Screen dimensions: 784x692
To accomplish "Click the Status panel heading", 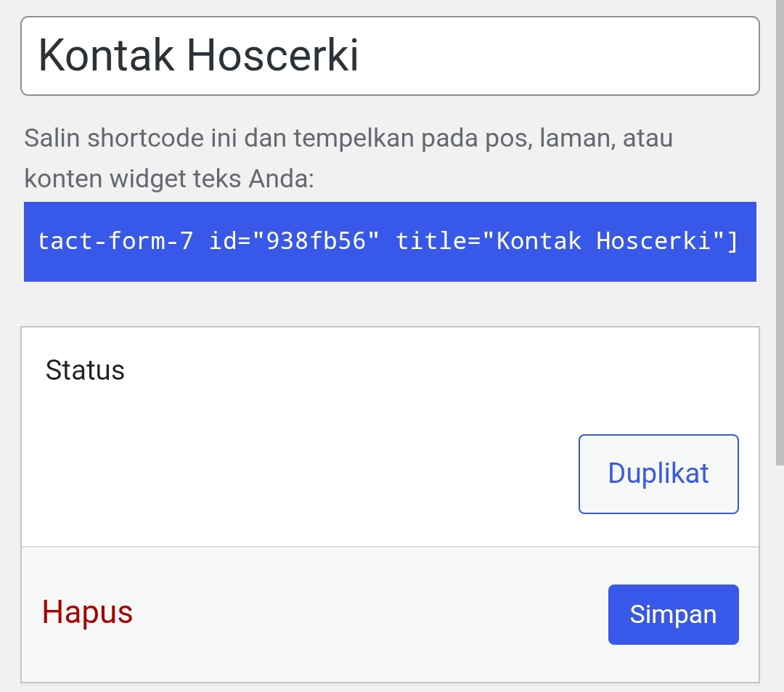I will point(85,370).
